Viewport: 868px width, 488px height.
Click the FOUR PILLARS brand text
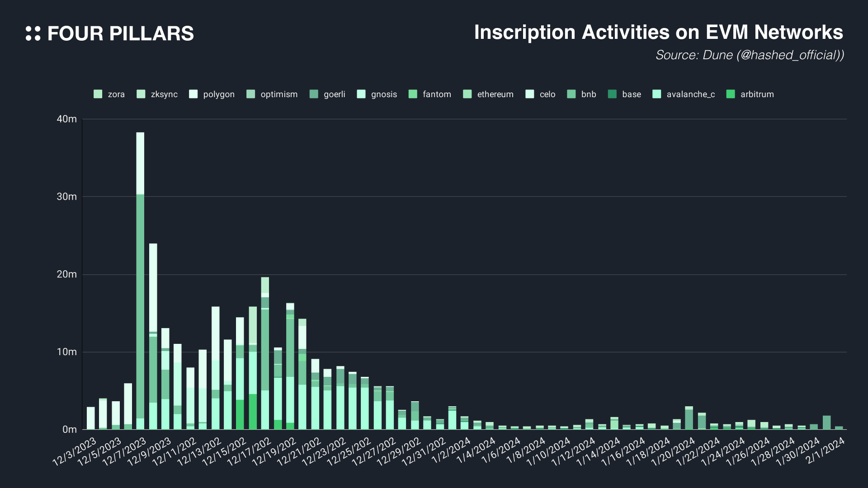[120, 34]
